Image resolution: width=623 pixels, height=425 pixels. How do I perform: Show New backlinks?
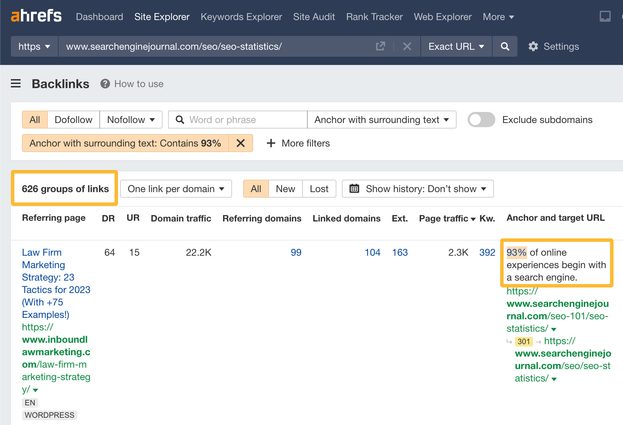[x=285, y=189]
